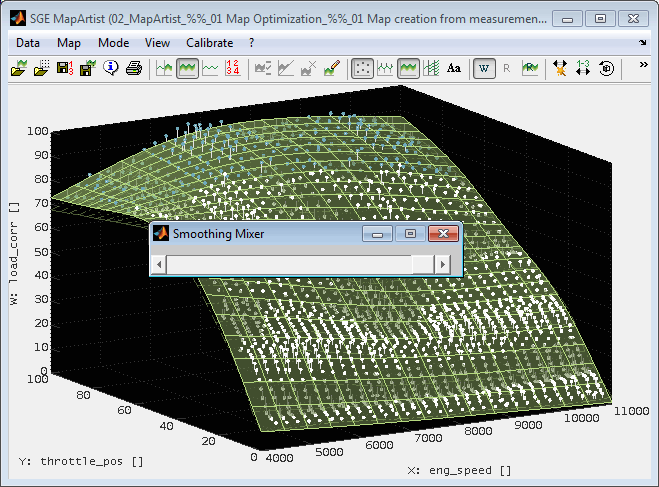Click left arrow of Smoothing Mixer scrollbar
This screenshot has width=659, height=487.
pos(158,263)
